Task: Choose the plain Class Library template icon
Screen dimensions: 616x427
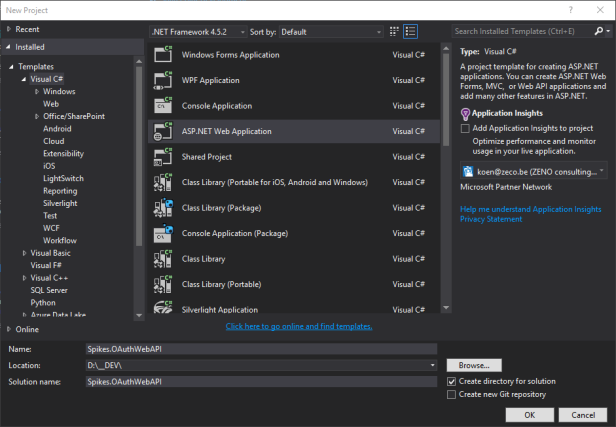Action: 163,259
